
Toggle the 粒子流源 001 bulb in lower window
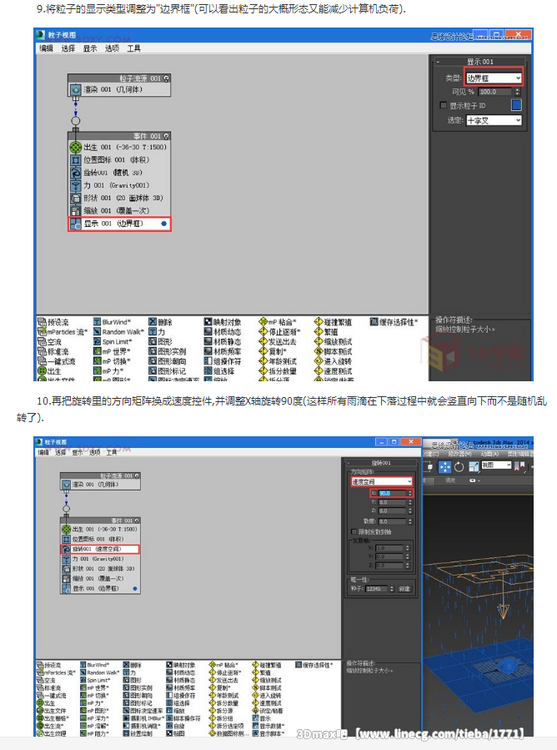pos(137,476)
